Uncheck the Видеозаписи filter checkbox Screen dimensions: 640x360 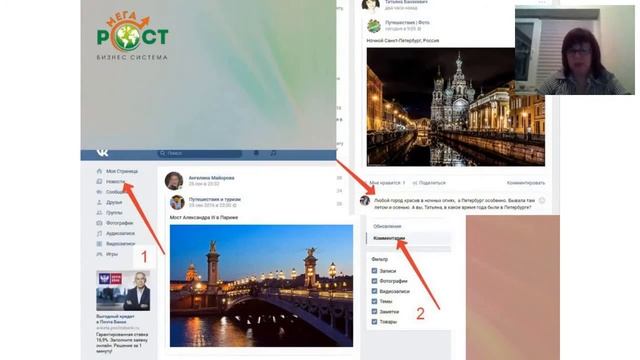click(x=374, y=291)
